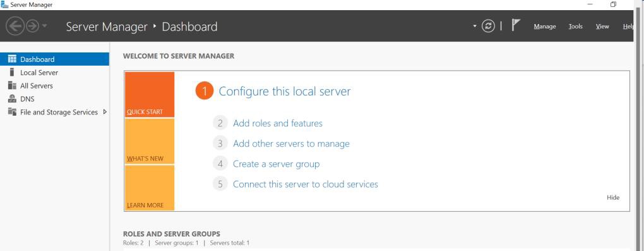
Task: Click the All Servers sidebar icon
Action: pos(13,85)
